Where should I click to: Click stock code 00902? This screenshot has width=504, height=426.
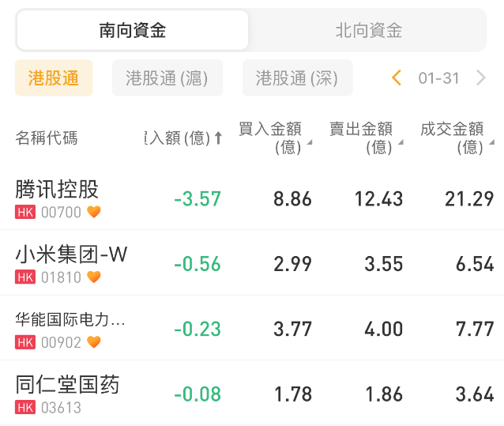tap(61, 343)
